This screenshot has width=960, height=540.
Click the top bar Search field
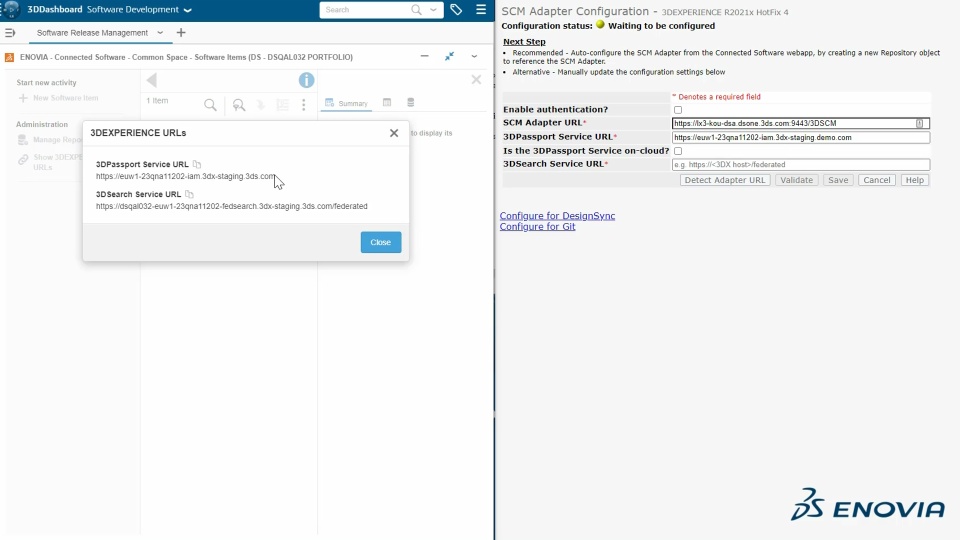(x=366, y=10)
